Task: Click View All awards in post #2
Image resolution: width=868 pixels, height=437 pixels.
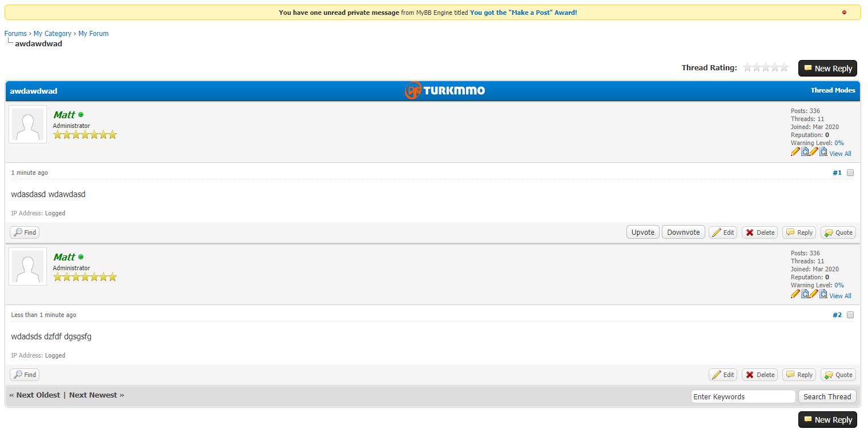Action: (840, 296)
